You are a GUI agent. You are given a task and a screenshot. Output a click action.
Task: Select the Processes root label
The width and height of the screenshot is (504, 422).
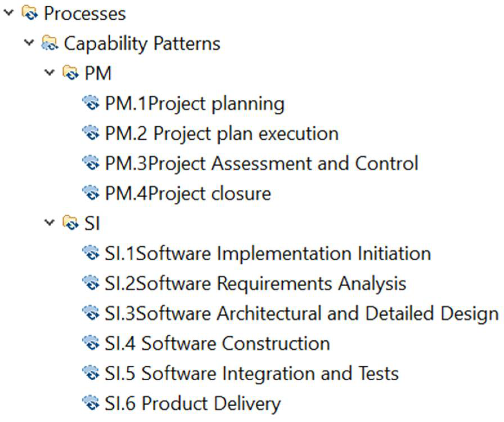click(84, 14)
